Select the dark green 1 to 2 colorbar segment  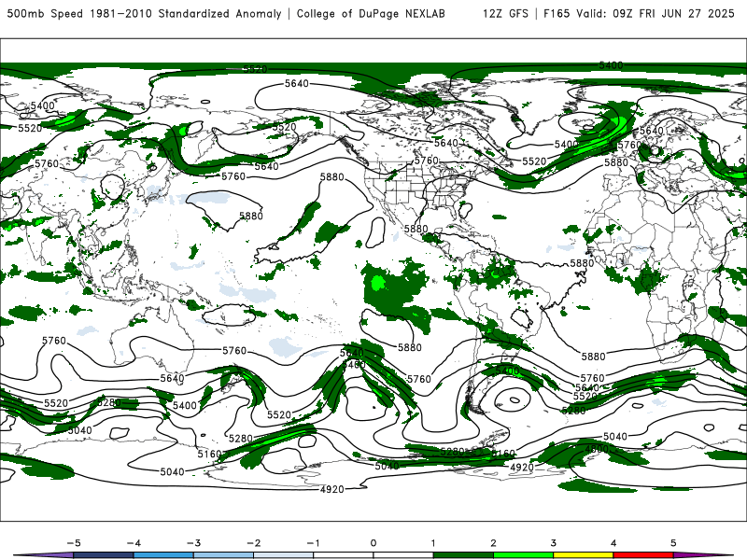pyautogui.click(x=463, y=555)
